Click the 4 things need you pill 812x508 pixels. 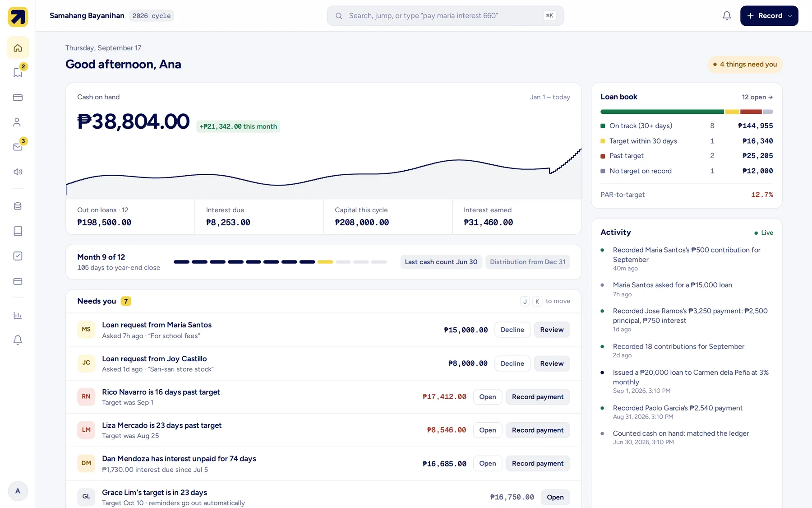pos(745,65)
